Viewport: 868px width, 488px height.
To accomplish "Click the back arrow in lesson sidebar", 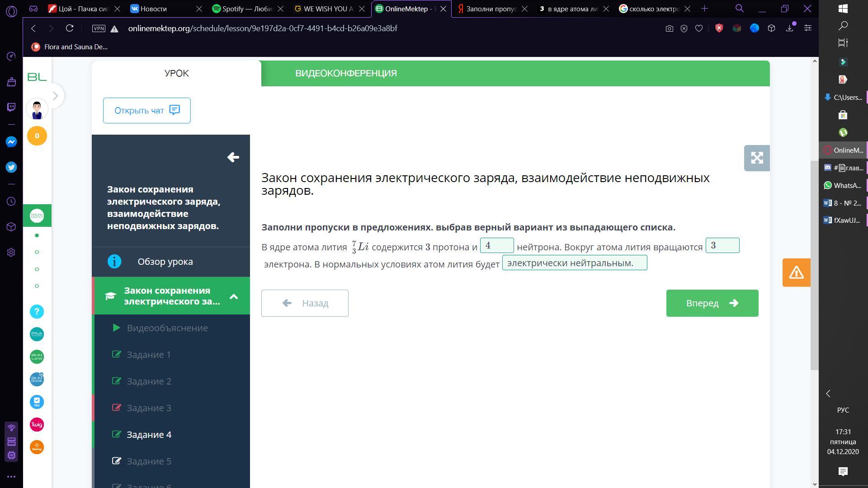I will pyautogui.click(x=233, y=157).
